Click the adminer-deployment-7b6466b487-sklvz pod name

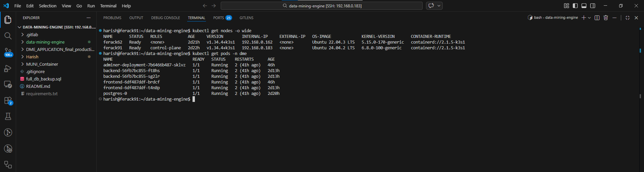(144, 65)
